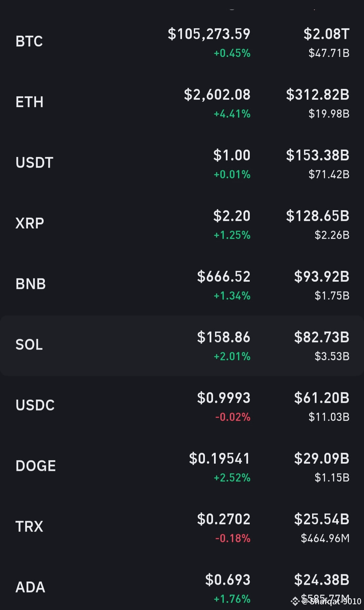Click BTC market cap $2.08T
Image resolution: width=364 pixels, height=610 pixels.
(x=326, y=34)
